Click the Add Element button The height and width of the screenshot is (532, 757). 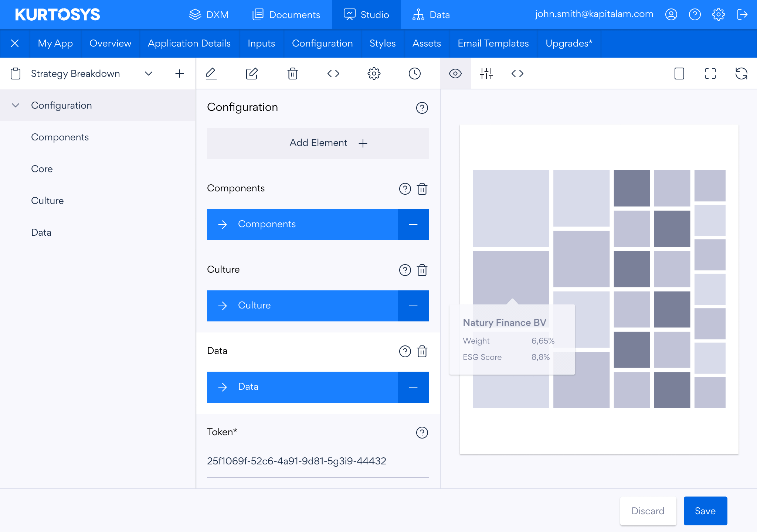318,143
